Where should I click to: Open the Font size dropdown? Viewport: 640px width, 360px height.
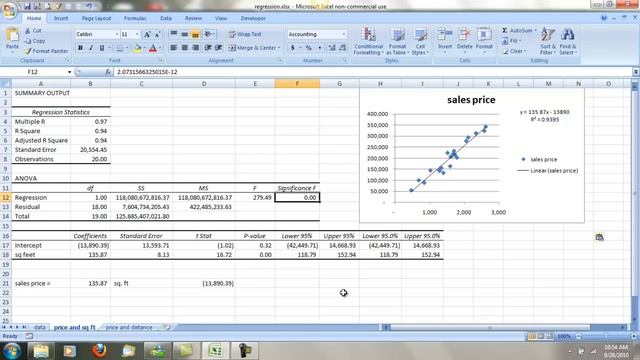tap(137, 34)
